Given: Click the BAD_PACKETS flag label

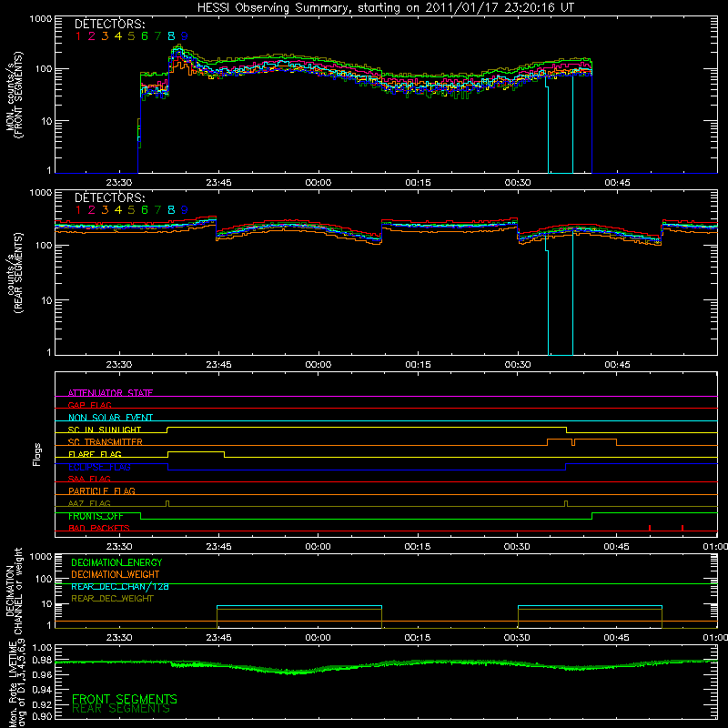Looking at the screenshot, I should pyautogui.click(x=99, y=528).
